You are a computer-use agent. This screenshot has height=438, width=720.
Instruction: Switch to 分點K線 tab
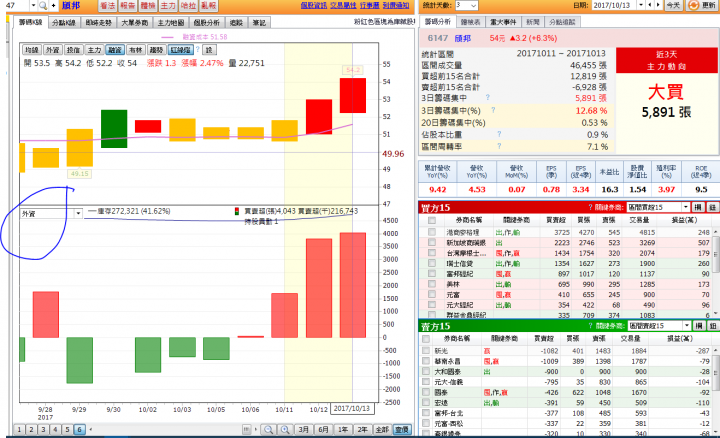pos(64,22)
